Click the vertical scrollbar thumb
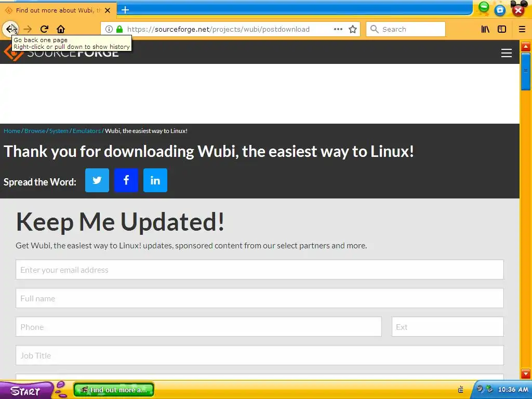The width and height of the screenshot is (532, 399). tap(526, 71)
